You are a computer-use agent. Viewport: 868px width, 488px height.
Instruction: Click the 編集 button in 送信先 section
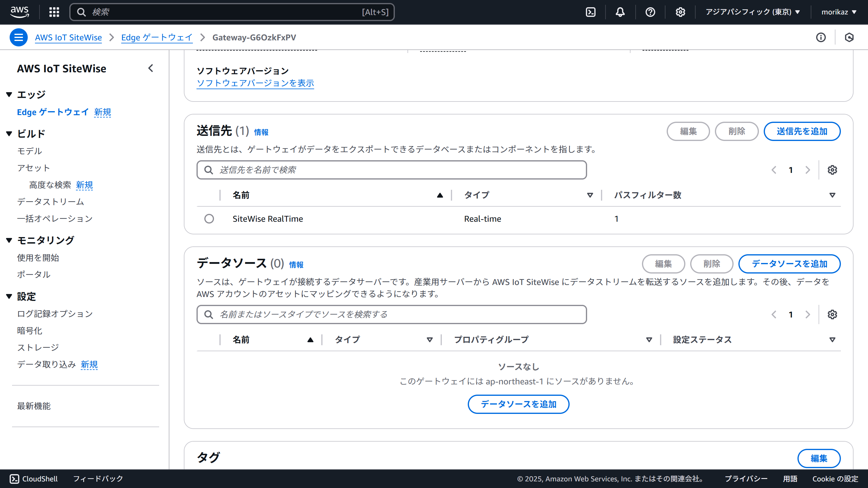(688, 131)
